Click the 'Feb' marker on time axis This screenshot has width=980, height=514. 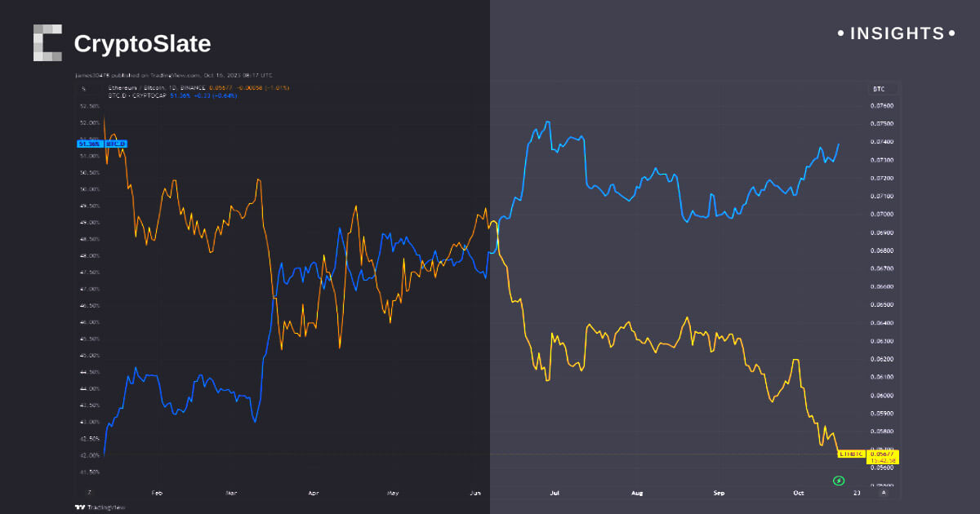tap(158, 493)
